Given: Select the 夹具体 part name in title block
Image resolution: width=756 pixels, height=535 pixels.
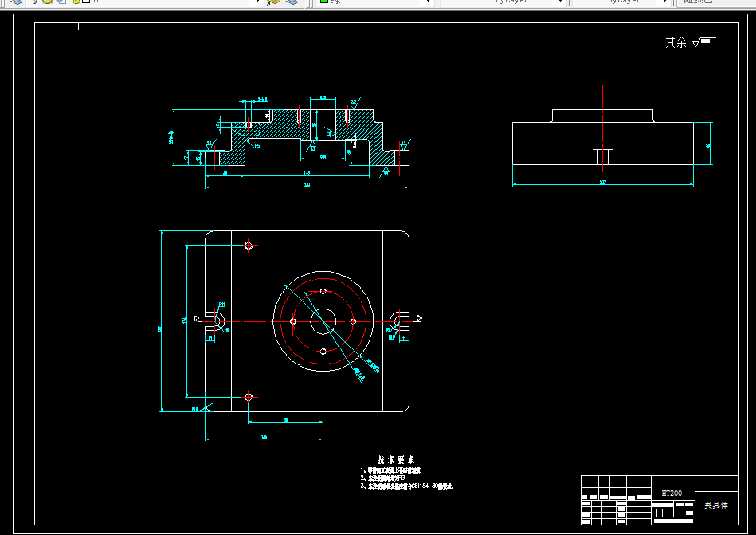Looking at the screenshot, I should [716, 505].
